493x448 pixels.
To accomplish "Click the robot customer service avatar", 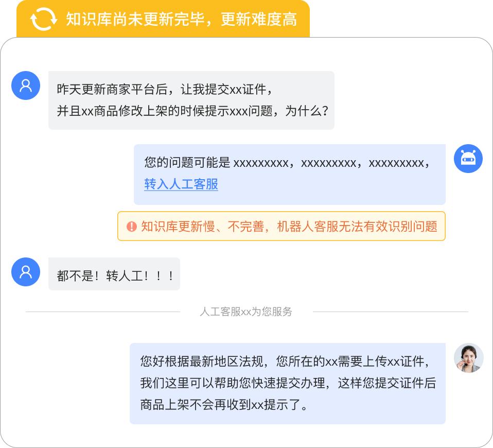I will 468,159.
